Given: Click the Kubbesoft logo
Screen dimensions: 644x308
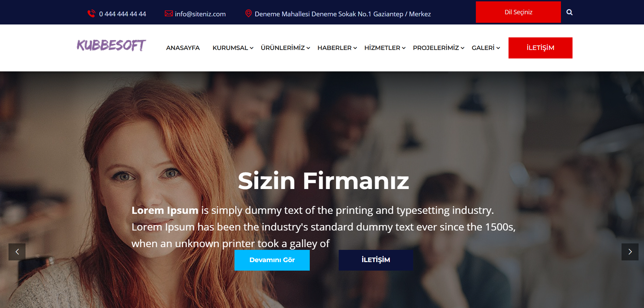Looking at the screenshot, I should click(111, 45).
